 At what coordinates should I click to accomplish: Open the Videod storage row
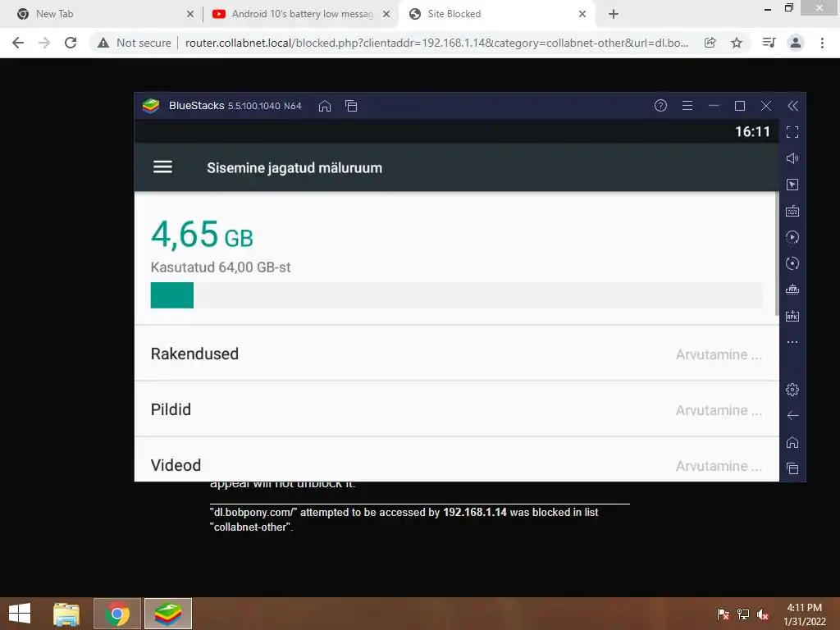click(x=456, y=459)
